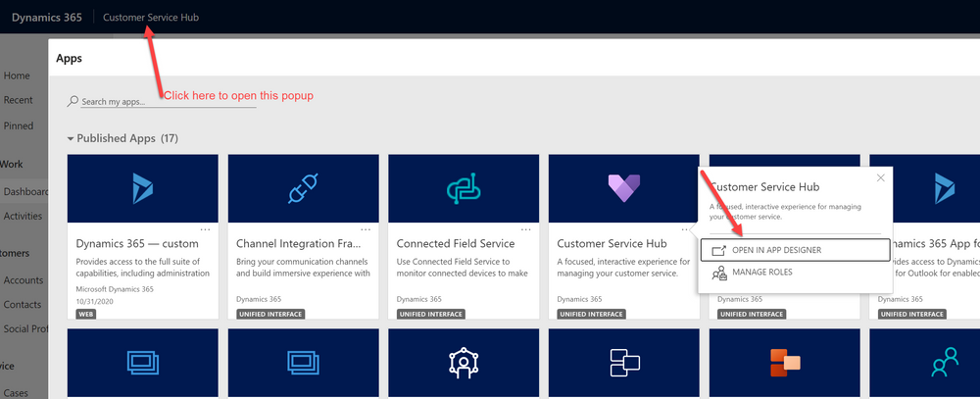Open second-row tile with teal people icon

click(945, 364)
